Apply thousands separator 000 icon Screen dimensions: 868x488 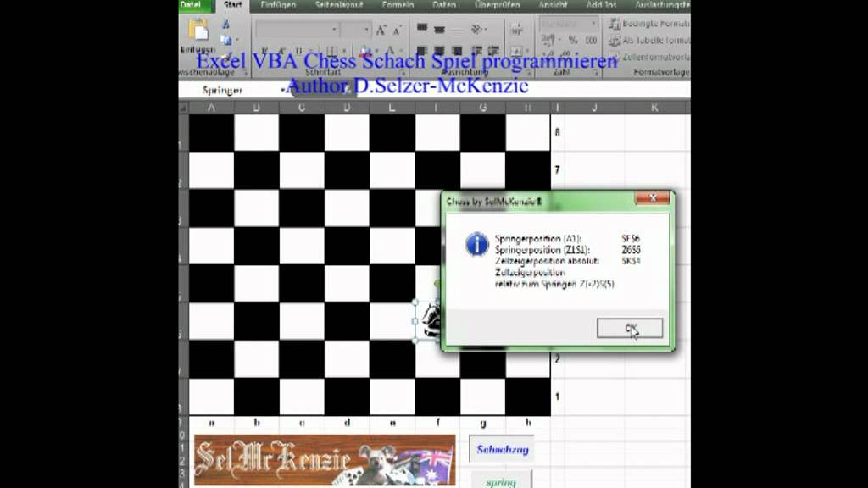pos(591,41)
